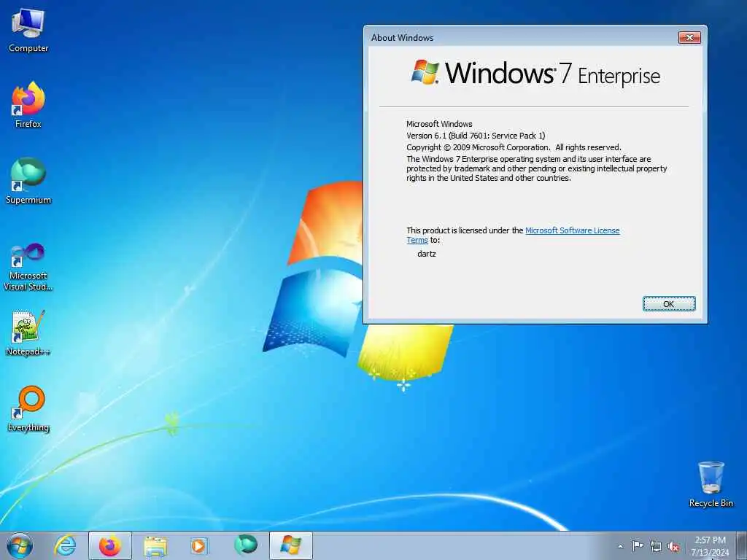Select the Supermium desktop shortcut

(x=28, y=181)
